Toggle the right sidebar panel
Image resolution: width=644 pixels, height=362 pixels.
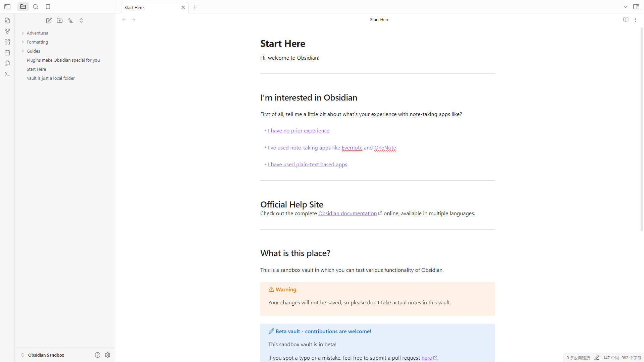tap(636, 7)
